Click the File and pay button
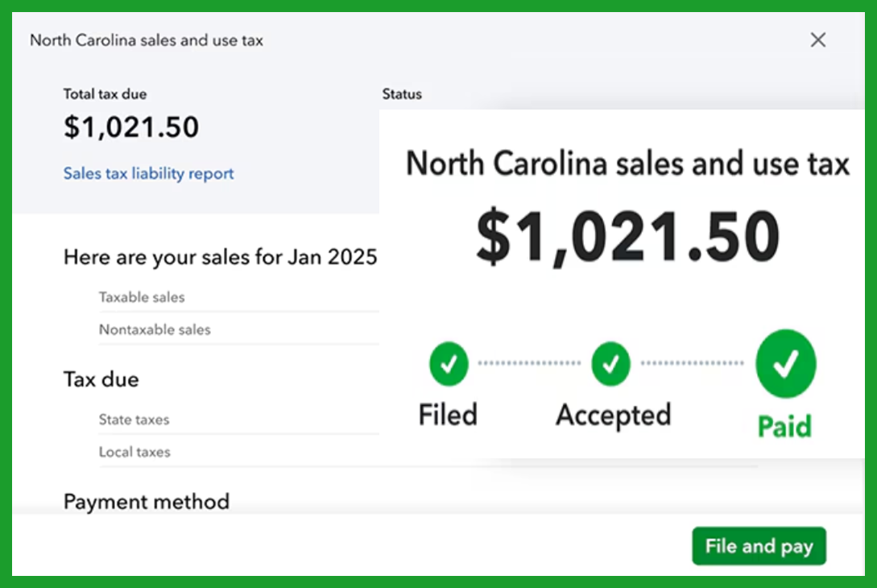Image resolution: width=877 pixels, height=588 pixels. pos(759,546)
